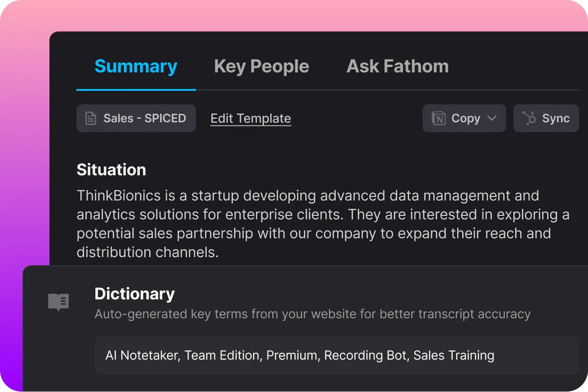Image resolution: width=588 pixels, height=392 pixels.
Task: Switch to the Summary tab
Action: coord(136,67)
